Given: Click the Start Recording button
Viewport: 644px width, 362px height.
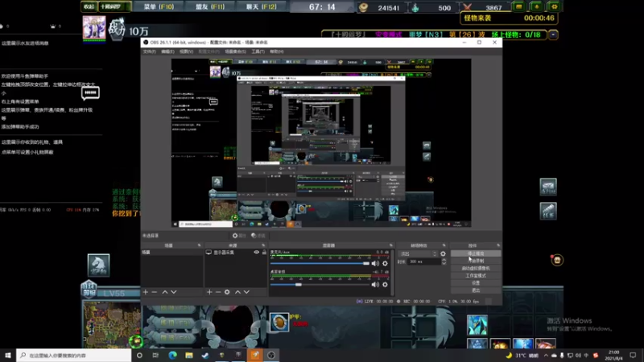Looking at the screenshot, I should click(476, 261).
